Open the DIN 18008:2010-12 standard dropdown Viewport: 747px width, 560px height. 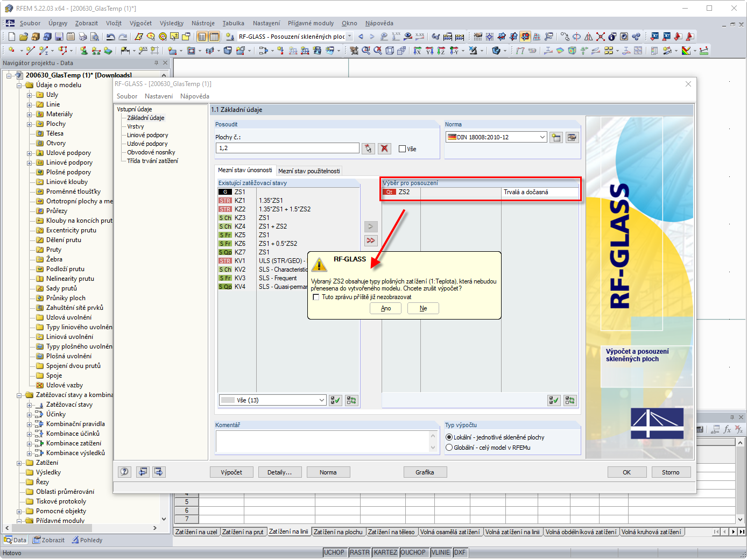tap(542, 137)
